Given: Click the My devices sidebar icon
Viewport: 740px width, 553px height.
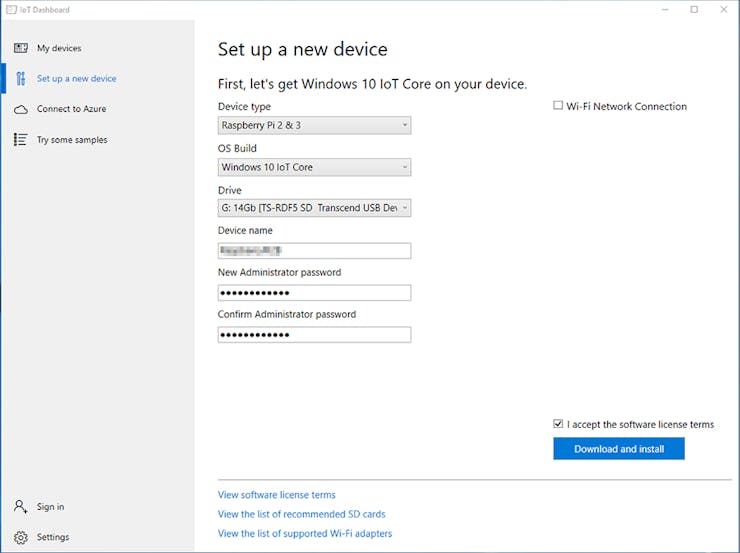Looking at the screenshot, I should [21, 48].
